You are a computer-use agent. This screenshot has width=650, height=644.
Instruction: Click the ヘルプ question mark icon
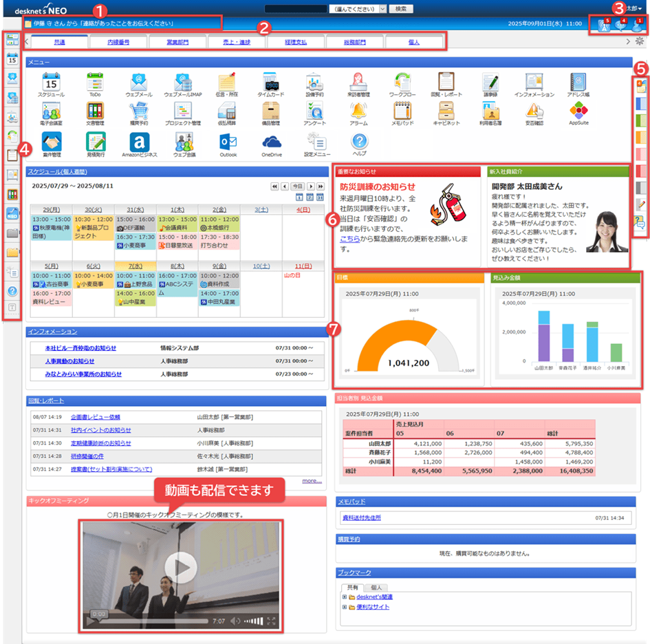click(359, 142)
